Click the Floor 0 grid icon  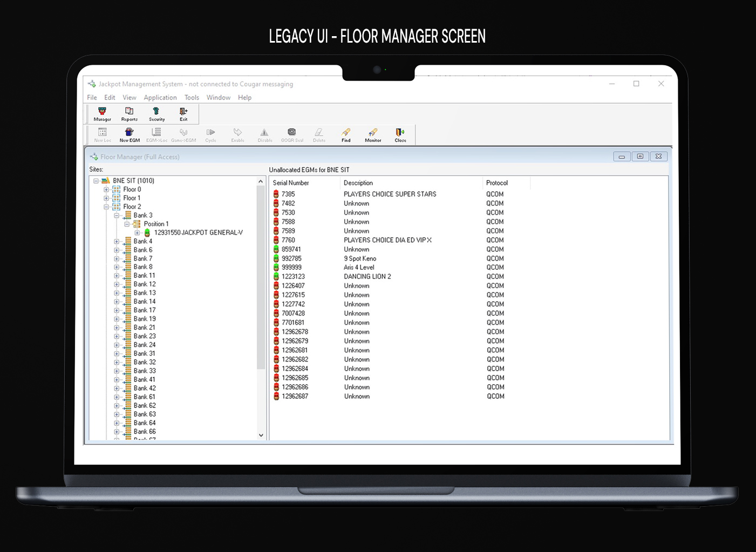click(x=116, y=189)
